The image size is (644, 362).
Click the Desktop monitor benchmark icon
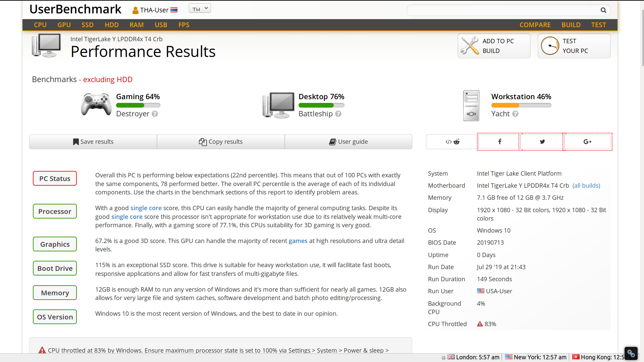point(278,105)
